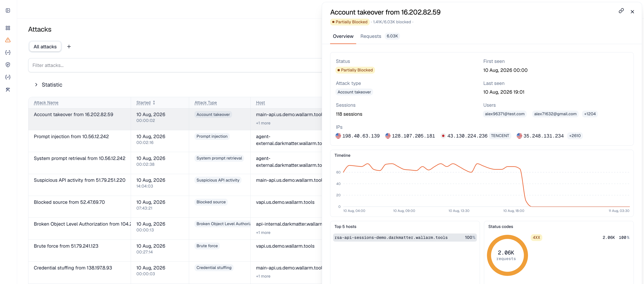Viewport: 644px width, 284px height.
Task: Add a new attacks view tab
Action: point(69,47)
